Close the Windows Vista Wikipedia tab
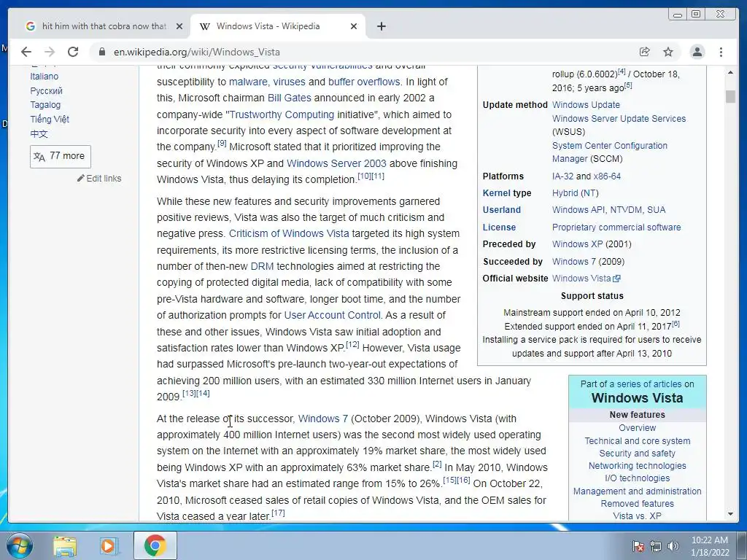 click(x=354, y=26)
